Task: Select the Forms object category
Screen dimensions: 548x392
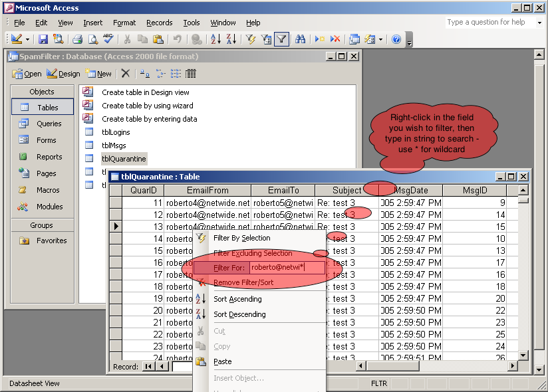Action: [43, 140]
